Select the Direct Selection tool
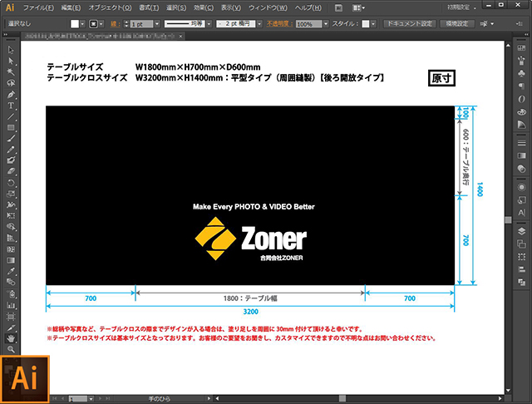The width and height of the screenshot is (532, 404). click(11, 61)
